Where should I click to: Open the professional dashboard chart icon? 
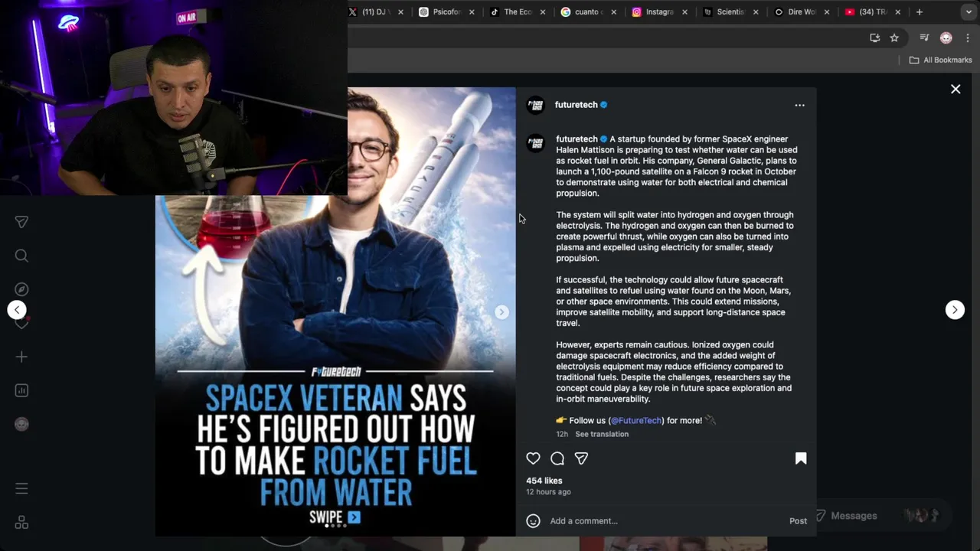click(21, 390)
